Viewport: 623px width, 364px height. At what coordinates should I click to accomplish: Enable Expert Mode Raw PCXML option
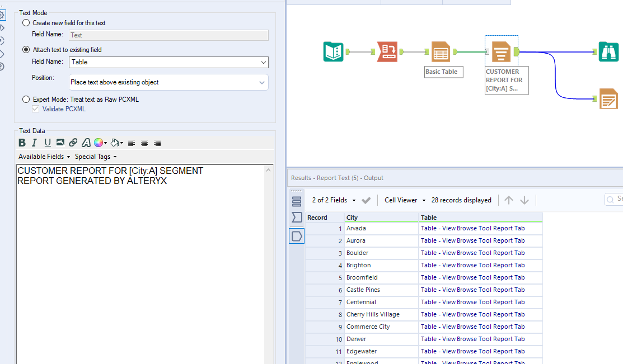click(25, 100)
